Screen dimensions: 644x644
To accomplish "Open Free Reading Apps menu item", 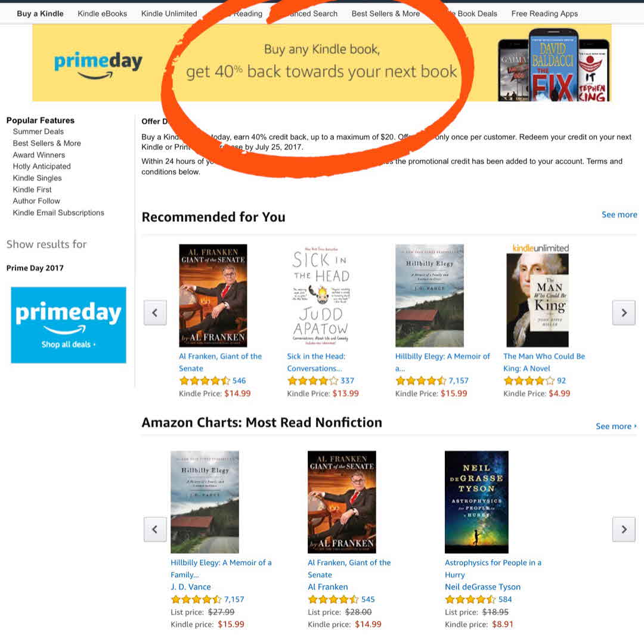I will (x=544, y=14).
